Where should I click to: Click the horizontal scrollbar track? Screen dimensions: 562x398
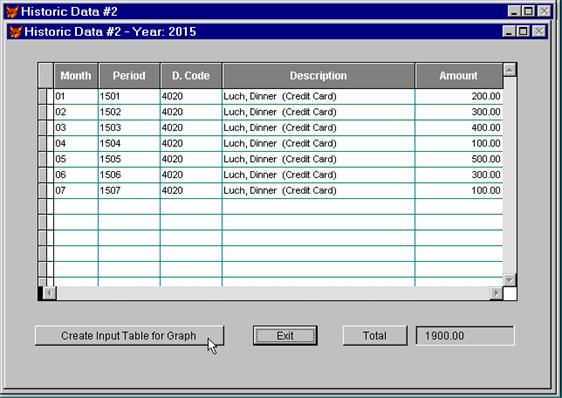click(x=273, y=293)
